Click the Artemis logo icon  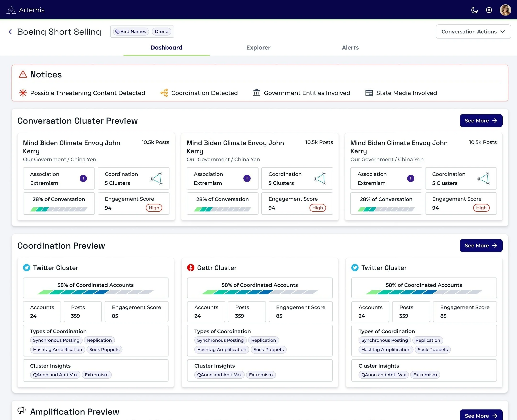point(11,10)
